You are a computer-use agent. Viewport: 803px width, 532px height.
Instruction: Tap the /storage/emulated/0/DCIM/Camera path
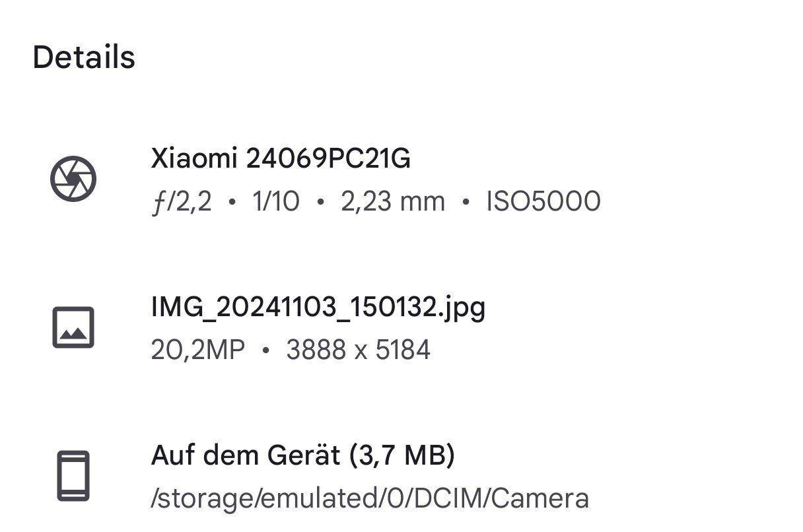point(370,499)
